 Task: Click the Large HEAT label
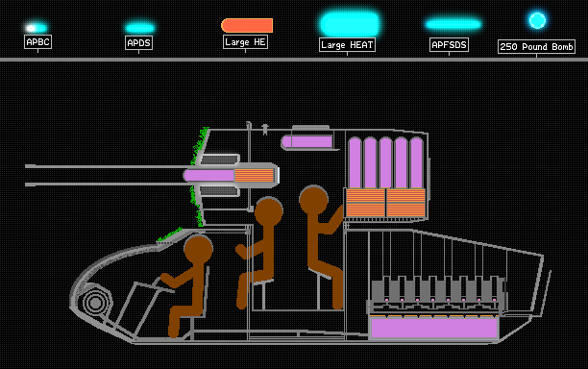coord(347,45)
